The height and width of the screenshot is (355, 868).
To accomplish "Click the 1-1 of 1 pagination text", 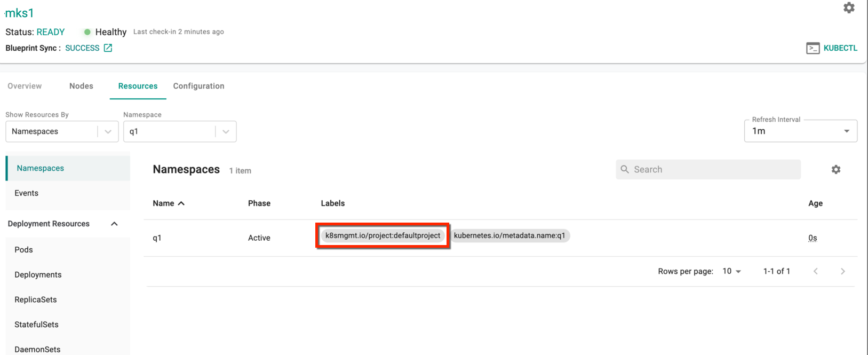I will (x=777, y=271).
